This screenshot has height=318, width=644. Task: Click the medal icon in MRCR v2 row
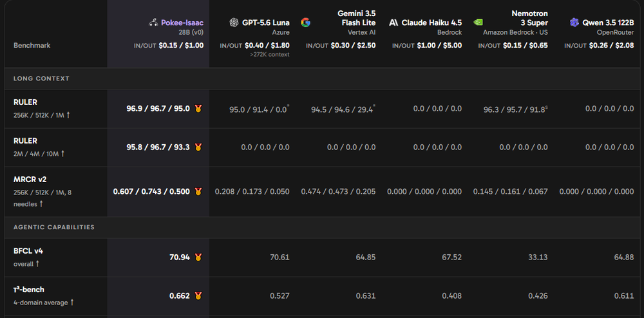pyautogui.click(x=198, y=191)
